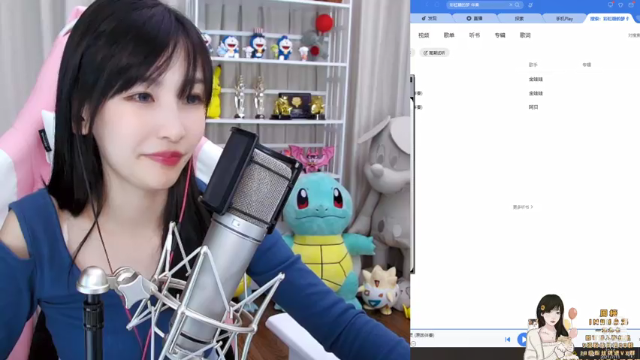Screen dimensions: 640x360
Task: Click the pill button below the category tabs
Action: pos(434,53)
